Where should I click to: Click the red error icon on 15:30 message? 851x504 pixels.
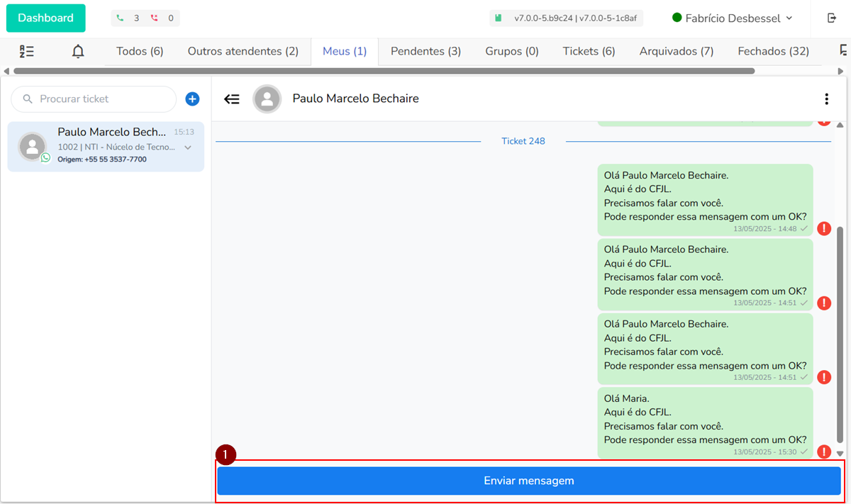pos(824,452)
